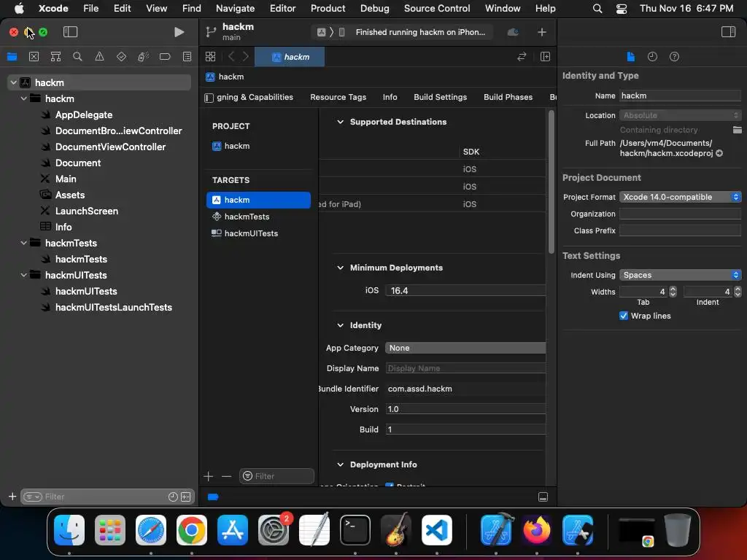747x560 pixels.
Task: Select the Quick Help inspector icon
Action: point(675,57)
